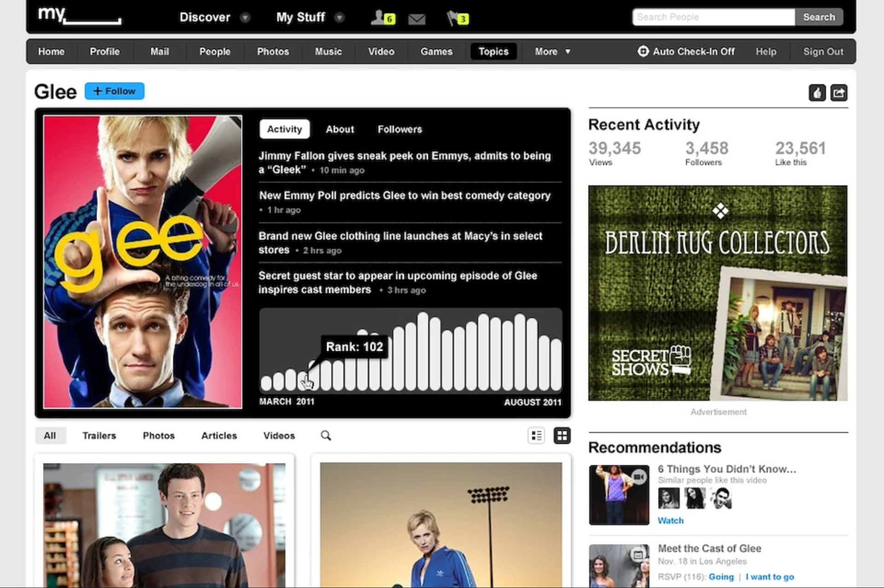Click the tallest rank chart bar

[423, 352]
